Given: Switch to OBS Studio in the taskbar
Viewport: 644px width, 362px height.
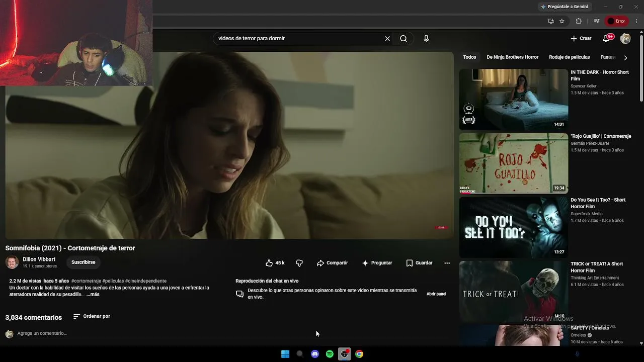Looking at the screenshot, I should pyautogui.click(x=344, y=354).
